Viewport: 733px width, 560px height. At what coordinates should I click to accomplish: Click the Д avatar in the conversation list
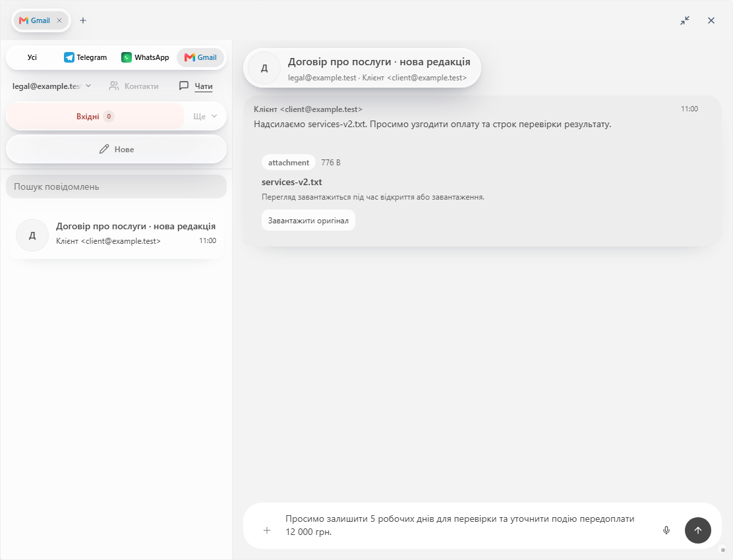[32, 235]
